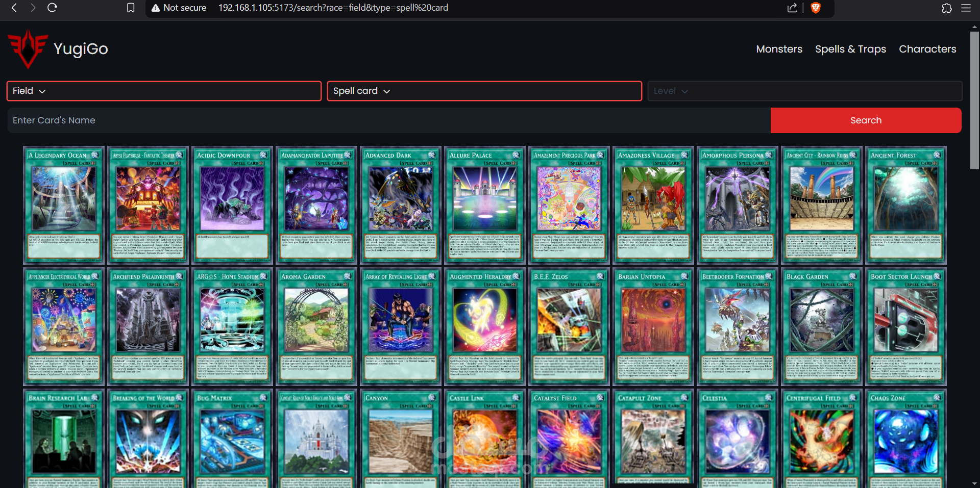
Task: Open the Brave shields lion icon
Action: [816, 8]
